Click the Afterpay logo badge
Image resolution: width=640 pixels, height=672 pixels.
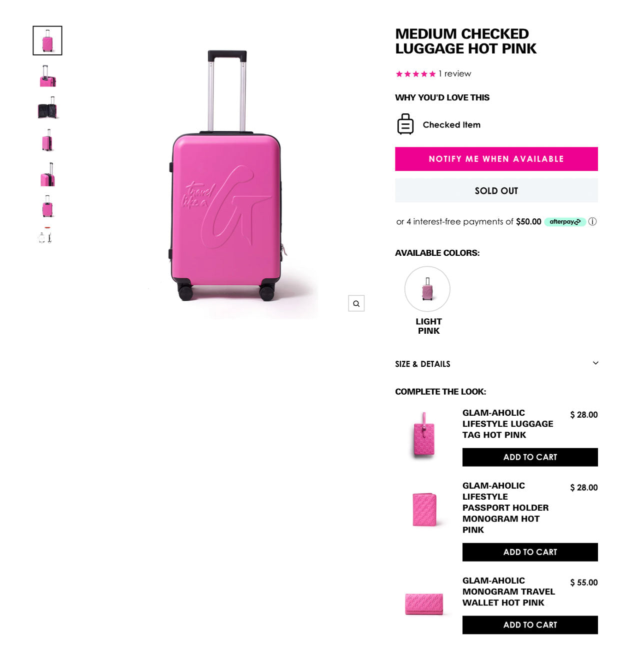tap(564, 222)
